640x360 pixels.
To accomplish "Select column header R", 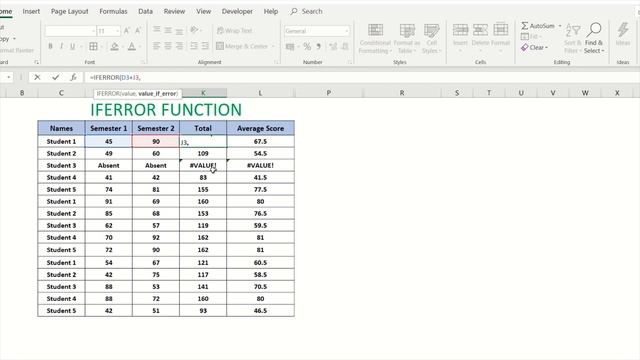I will tap(402, 93).
